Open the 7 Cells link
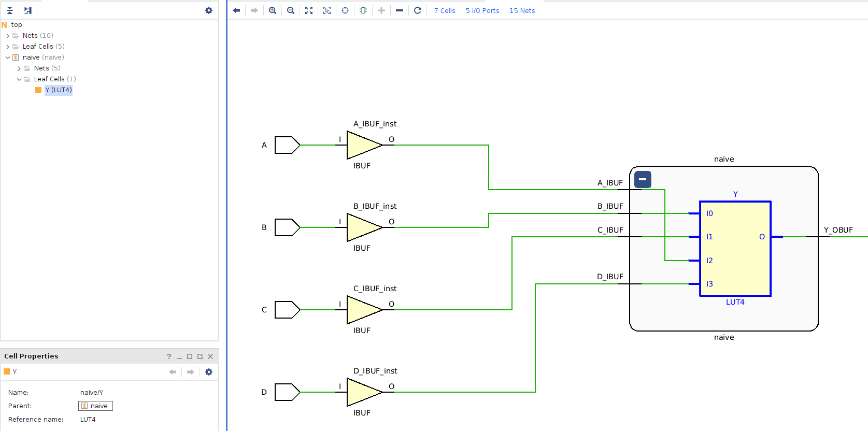The height and width of the screenshot is (431, 868). click(x=445, y=10)
